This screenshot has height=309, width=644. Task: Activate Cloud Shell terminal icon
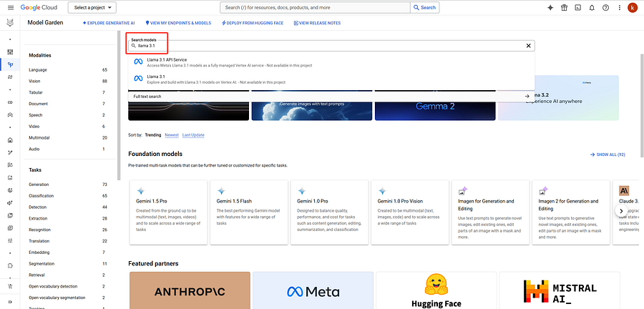click(578, 7)
